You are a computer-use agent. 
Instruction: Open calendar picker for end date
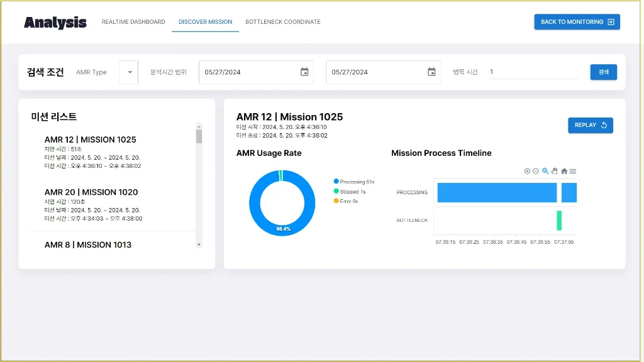431,72
